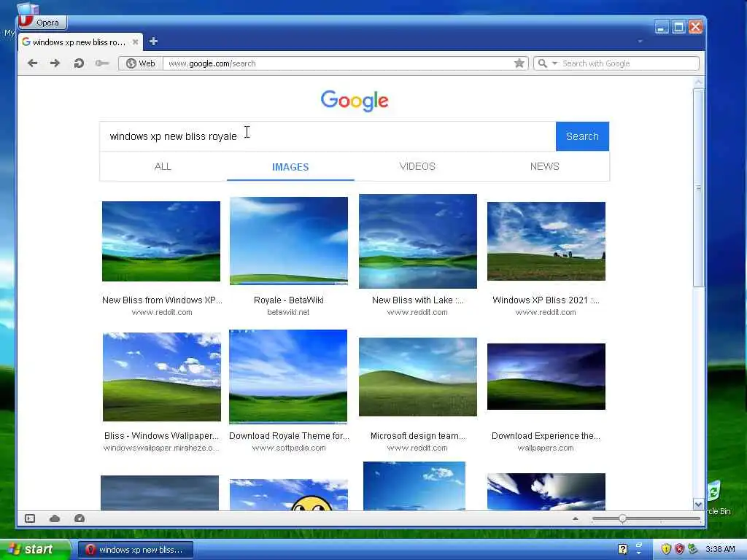This screenshot has height=560, width=747.
Task: Click the Web site badge in address bar
Action: click(x=141, y=63)
